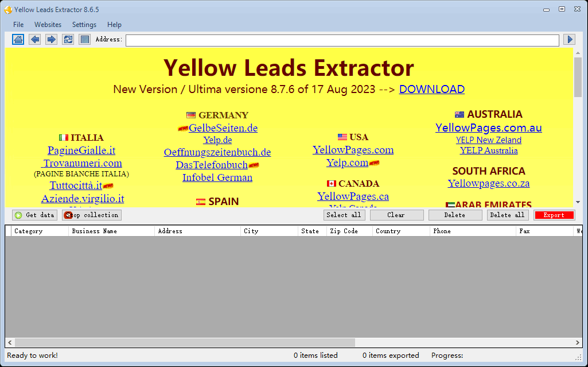
Task: Open Oeffnungszeitenbuch.de link
Action: pyautogui.click(x=217, y=152)
